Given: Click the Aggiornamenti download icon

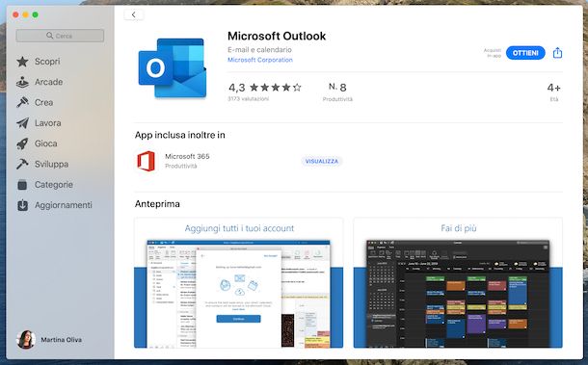Looking at the screenshot, I should (x=22, y=205).
